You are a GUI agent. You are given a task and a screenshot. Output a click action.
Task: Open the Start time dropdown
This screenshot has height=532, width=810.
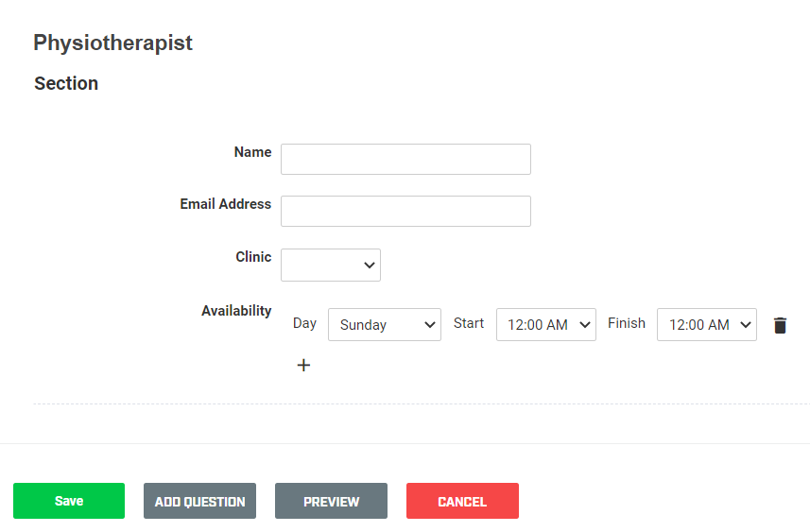(546, 324)
